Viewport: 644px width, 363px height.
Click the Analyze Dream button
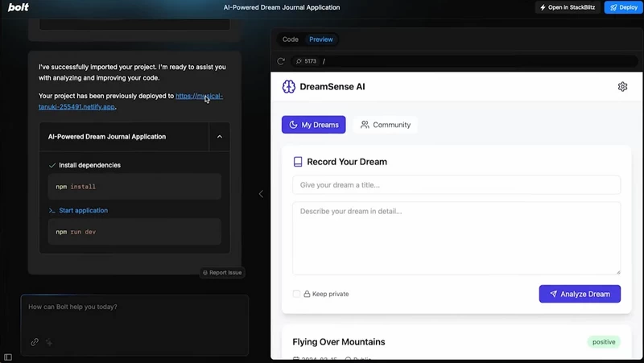pos(580,294)
